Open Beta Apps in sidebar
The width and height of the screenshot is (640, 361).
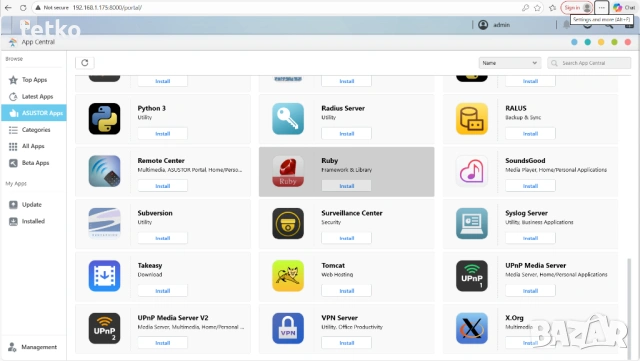point(34,163)
